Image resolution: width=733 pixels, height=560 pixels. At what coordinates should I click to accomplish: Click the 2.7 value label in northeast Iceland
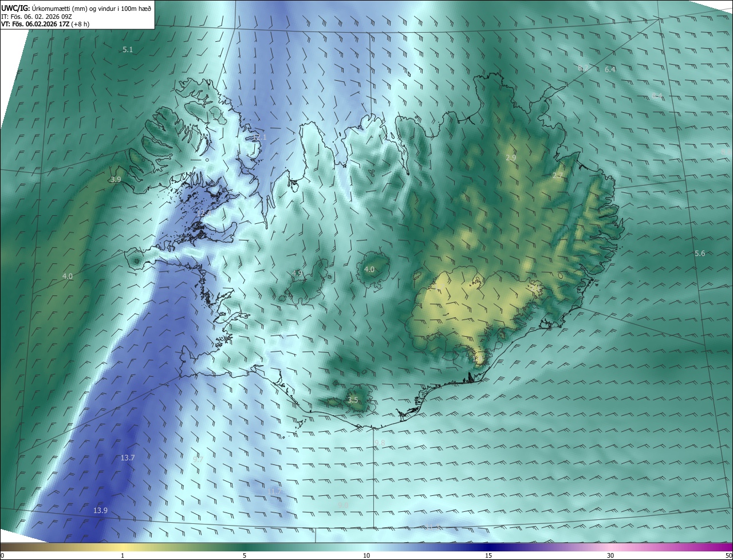click(557, 176)
